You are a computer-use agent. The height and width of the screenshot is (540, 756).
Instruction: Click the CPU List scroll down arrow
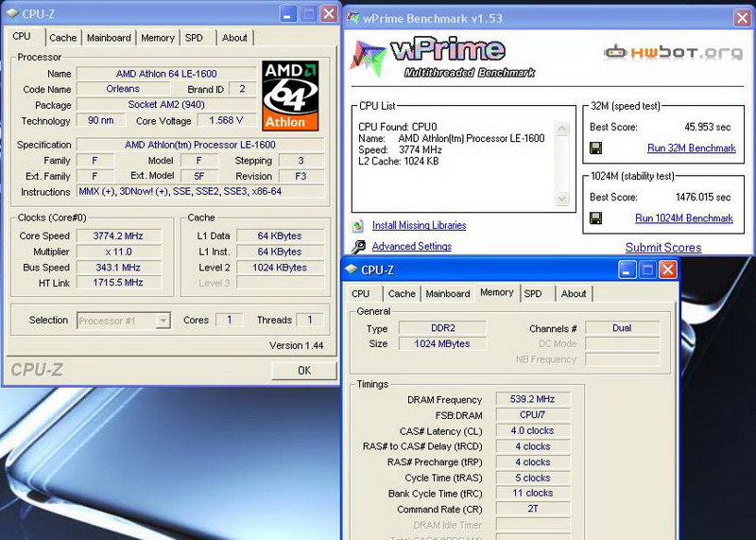coord(562,199)
